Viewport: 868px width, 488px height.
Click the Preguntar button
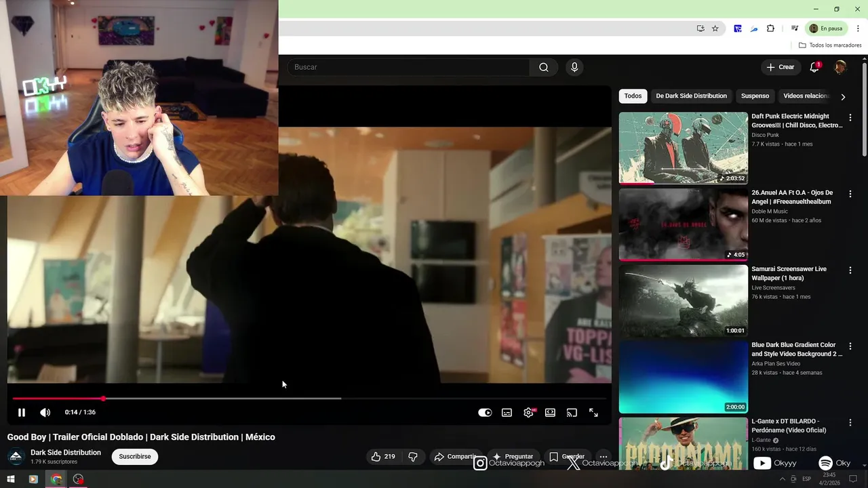click(x=513, y=457)
